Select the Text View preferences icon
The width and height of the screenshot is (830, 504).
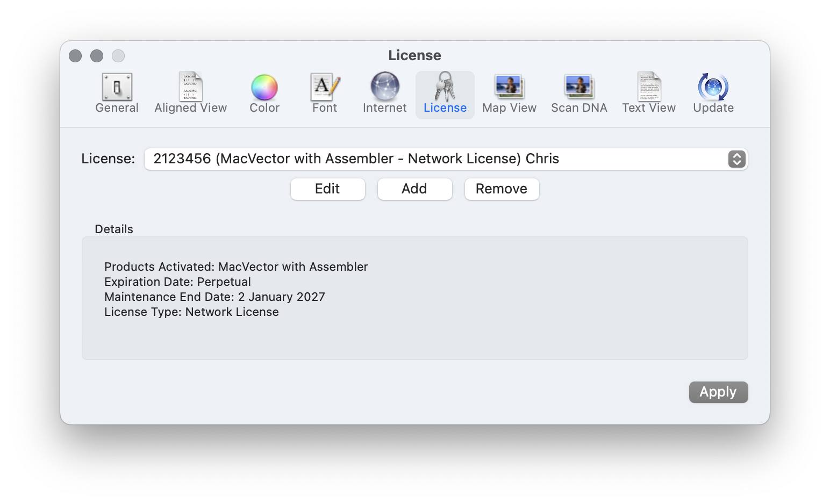point(649,92)
